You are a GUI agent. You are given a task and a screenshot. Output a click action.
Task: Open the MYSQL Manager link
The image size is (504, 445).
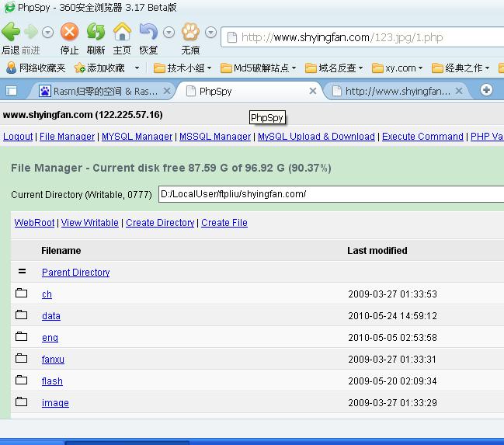coord(137,137)
